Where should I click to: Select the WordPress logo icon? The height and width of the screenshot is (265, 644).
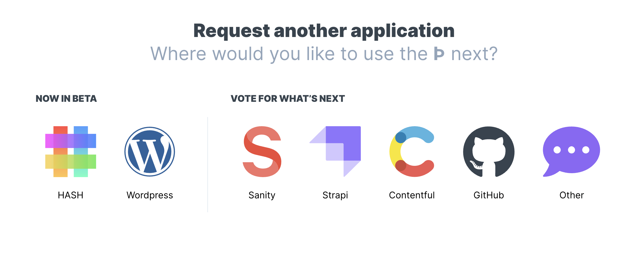(x=149, y=151)
